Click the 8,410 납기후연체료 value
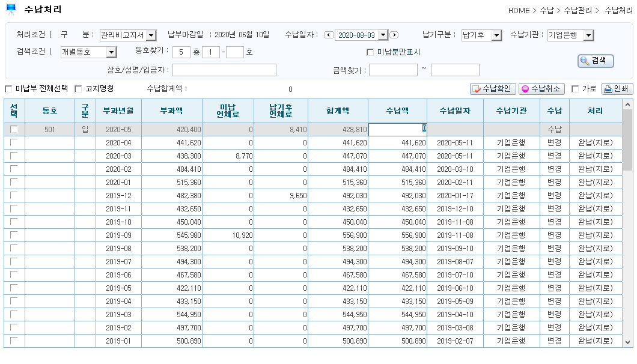The image size is (637, 364). pos(298,130)
